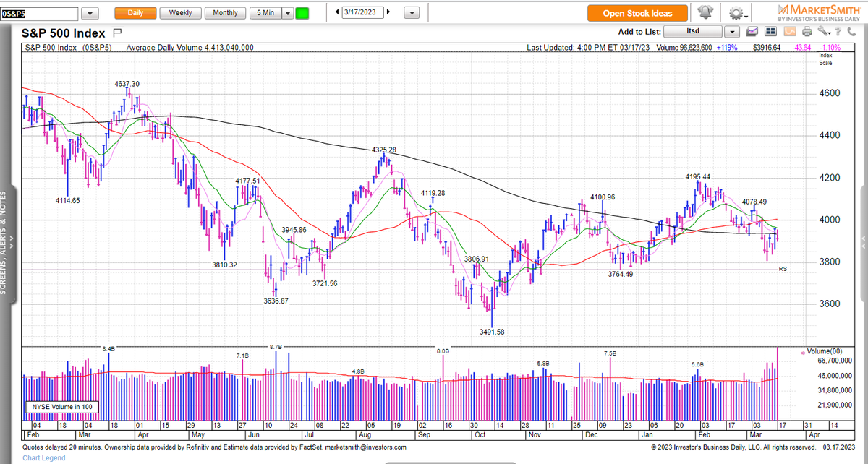
Task: Click the 8.7B volume spike label
Action: [x=276, y=348]
